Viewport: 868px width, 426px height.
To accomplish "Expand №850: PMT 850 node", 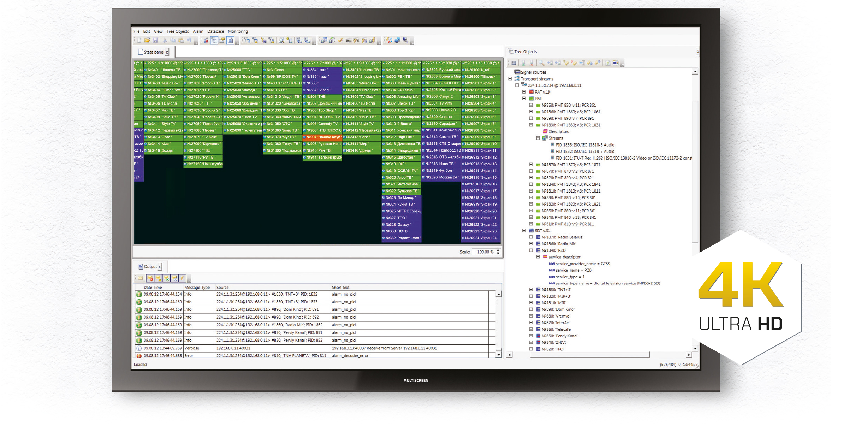I will tap(531, 105).
